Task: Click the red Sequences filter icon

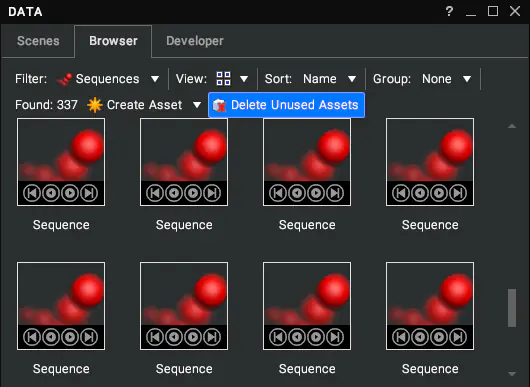Action: click(x=64, y=79)
